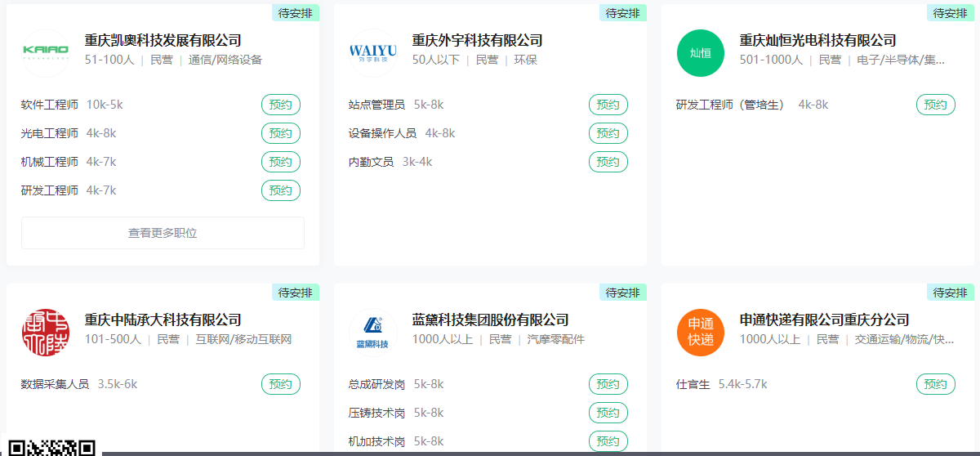Open the 站点管理员 job title
980x456 pixels.
[x=376, y=105]
